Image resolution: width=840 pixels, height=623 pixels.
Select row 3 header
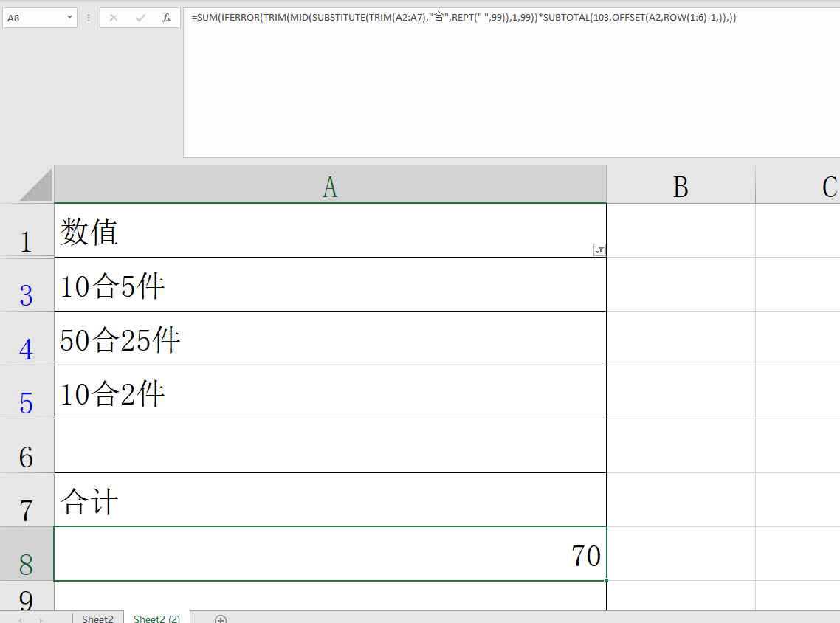[x=27, y=284]
